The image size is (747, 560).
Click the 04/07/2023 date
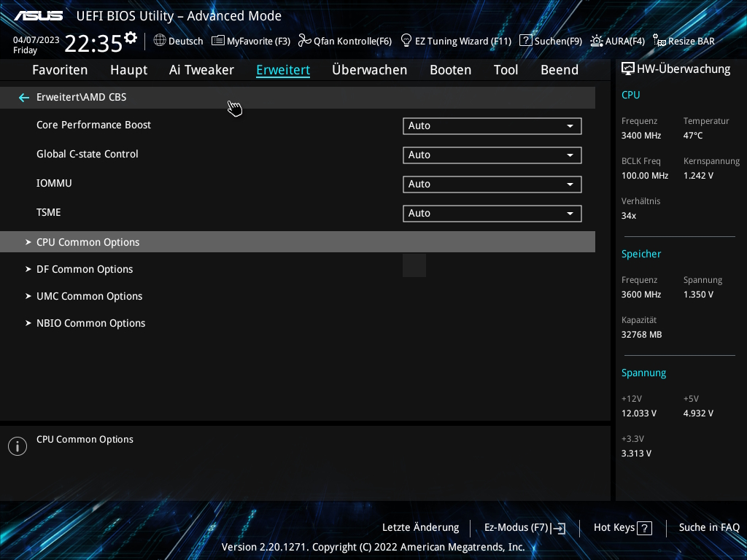pyautogui.click(x=36, y=40)
